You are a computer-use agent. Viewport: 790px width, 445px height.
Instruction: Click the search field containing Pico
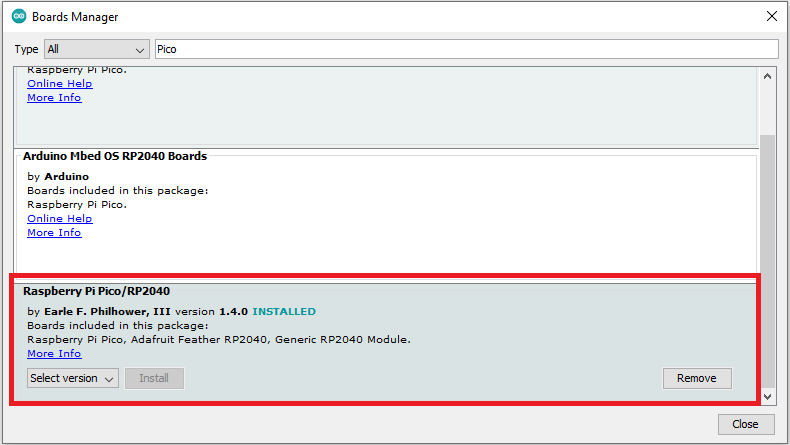467,49
